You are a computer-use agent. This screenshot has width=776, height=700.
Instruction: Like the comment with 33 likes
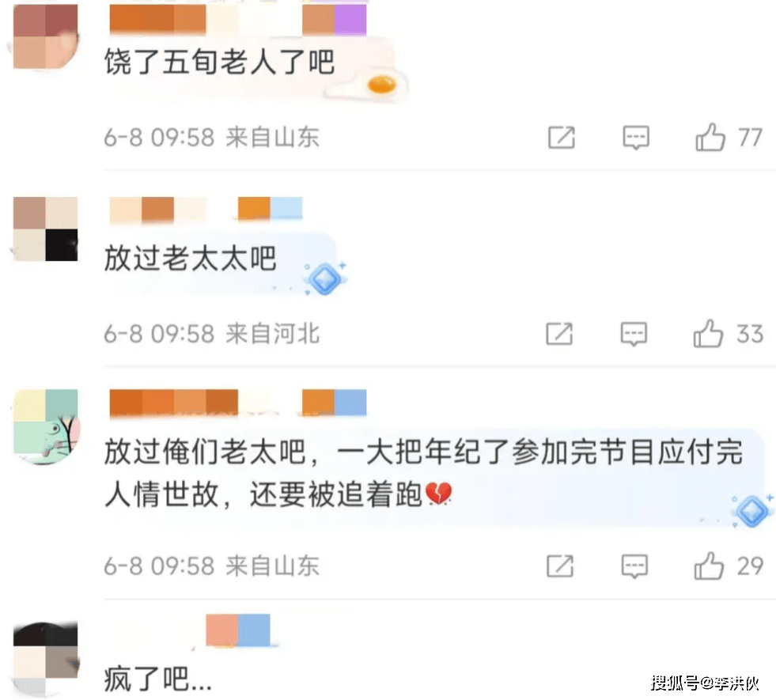pos(708,333)
